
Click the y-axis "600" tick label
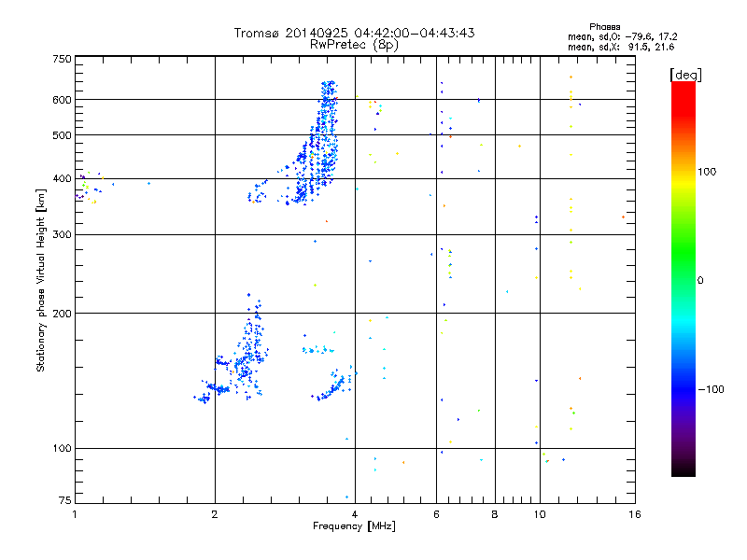tap(62, 100)
